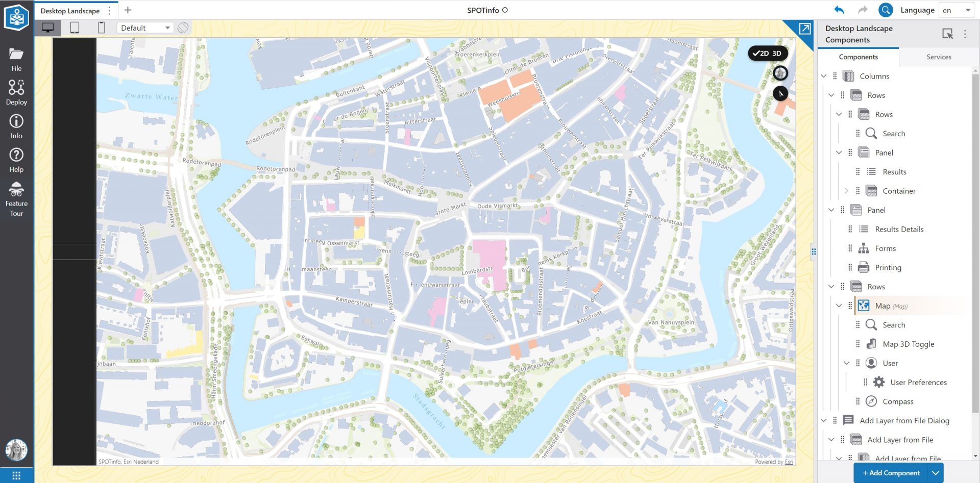Select the Desktop Landscape tab
Screen dimensions: 980x483
pos(70,11)
